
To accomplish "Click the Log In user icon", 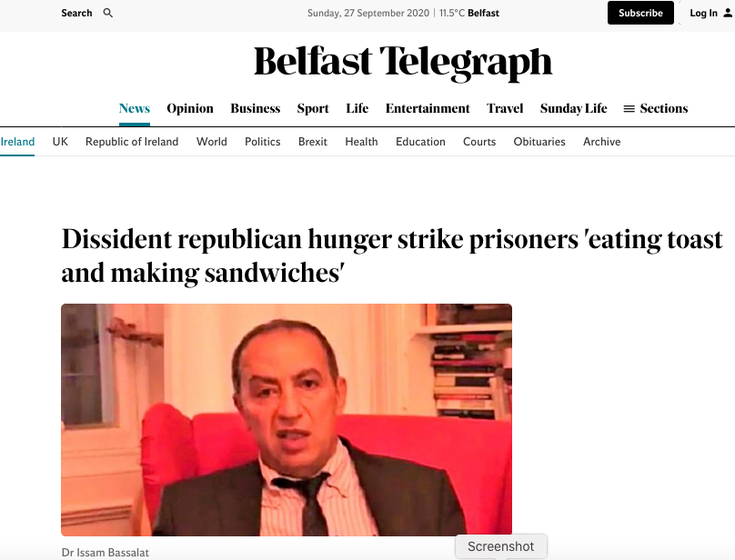I will pyautogui.click(x=728, y=13).
